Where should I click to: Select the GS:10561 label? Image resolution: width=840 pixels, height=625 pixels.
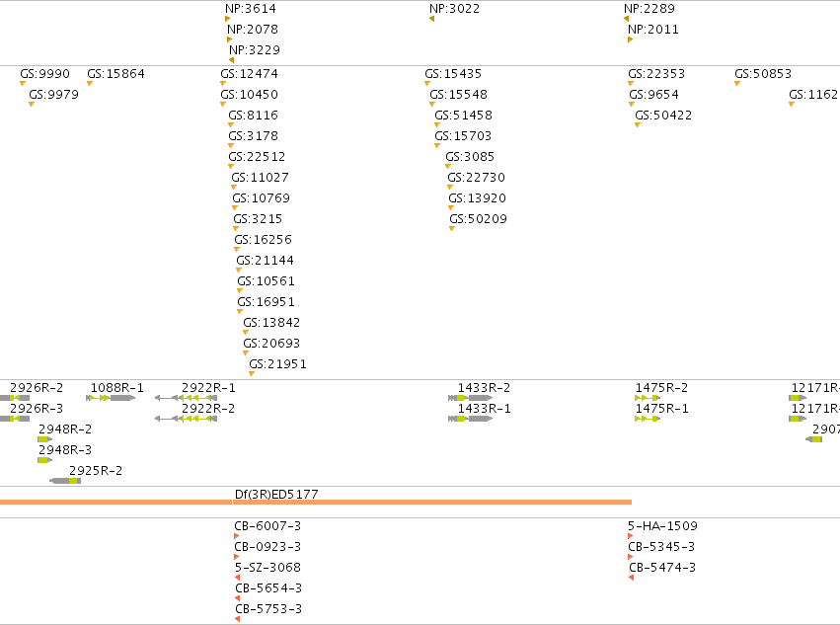pos(267,281)
